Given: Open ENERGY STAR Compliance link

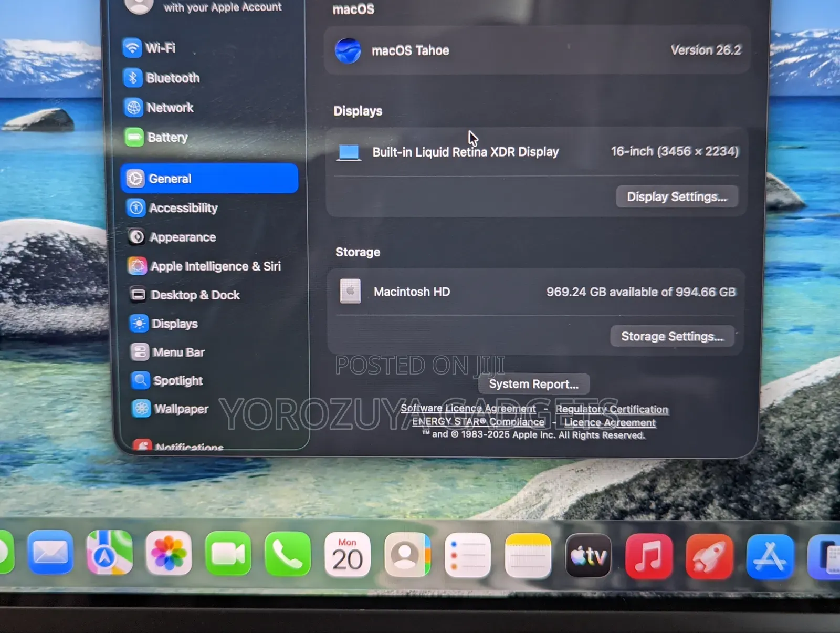Looking at the screenshot, I should pos(478,422).
